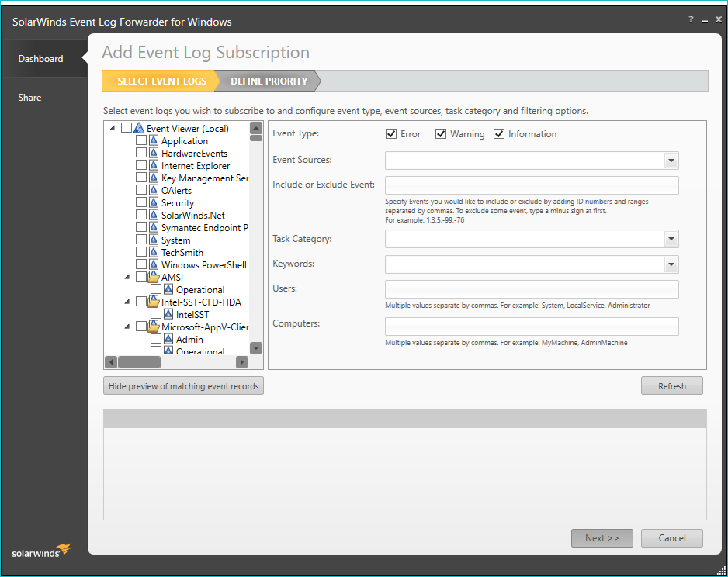Click the Intel-SST-CFD-HDA folder icon

(x=154, y=302)
